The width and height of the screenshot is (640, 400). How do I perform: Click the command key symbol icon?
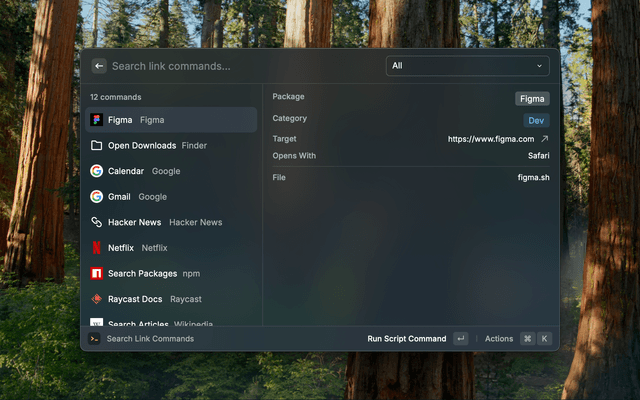528,339
